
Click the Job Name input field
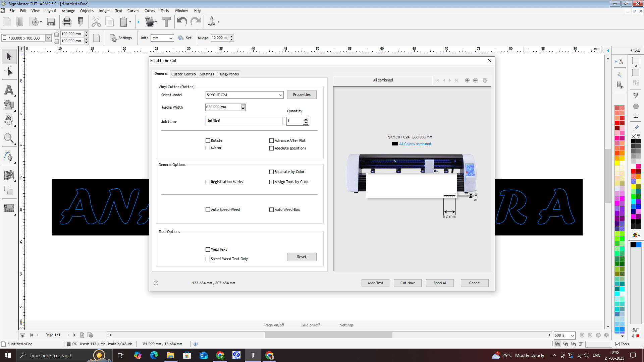point(244,121)
